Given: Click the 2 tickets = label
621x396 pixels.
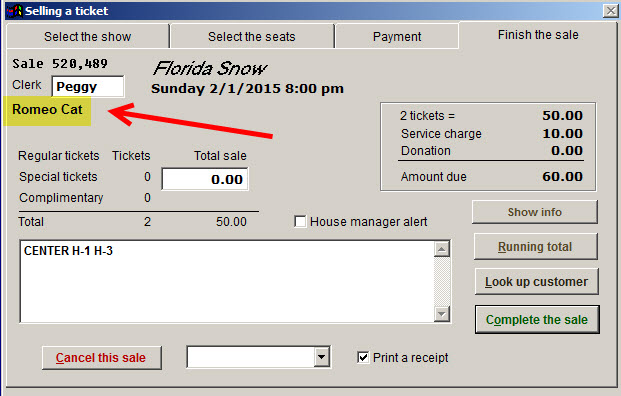Looking at the screenshot, I should [427, 116].
